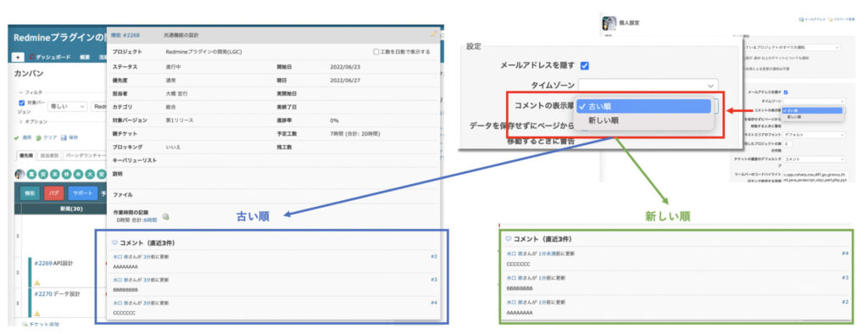Open the タイムゾーン dropdown on the small settings page
Screen dimensions: 868x334
(814, 102)
